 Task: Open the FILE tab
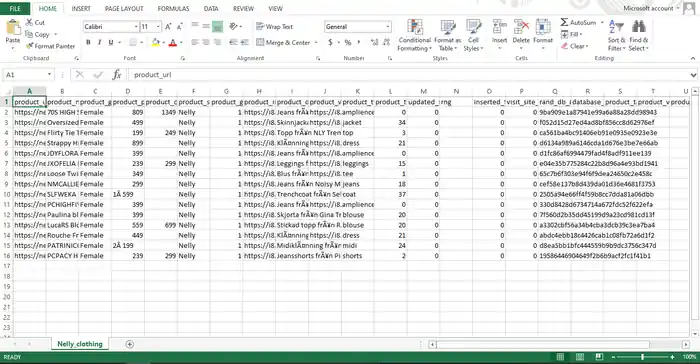click(x=15, y=8)
